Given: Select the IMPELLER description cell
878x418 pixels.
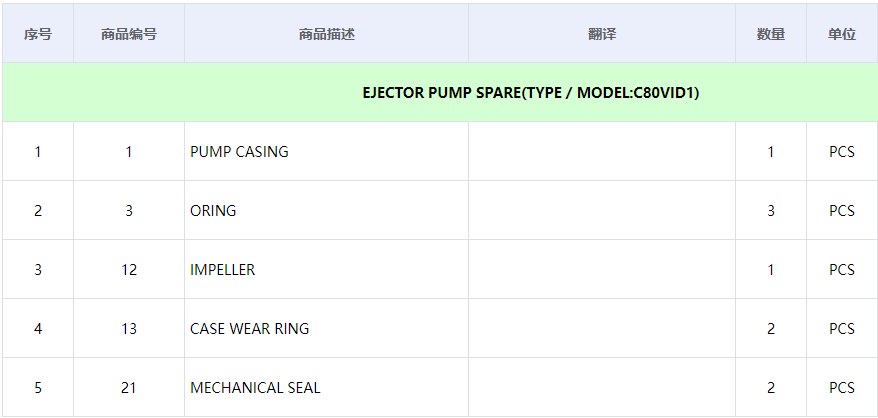Looking at the screenshot, I should [222, 270].
